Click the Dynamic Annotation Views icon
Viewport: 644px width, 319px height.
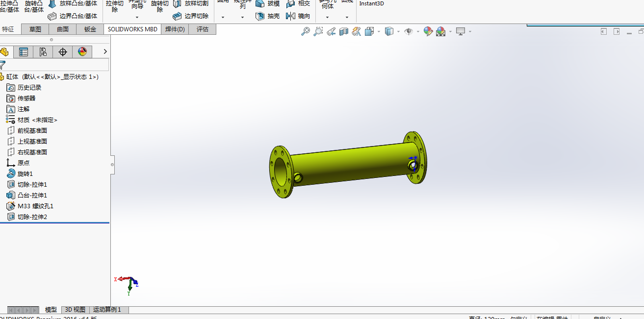point(357,31)
